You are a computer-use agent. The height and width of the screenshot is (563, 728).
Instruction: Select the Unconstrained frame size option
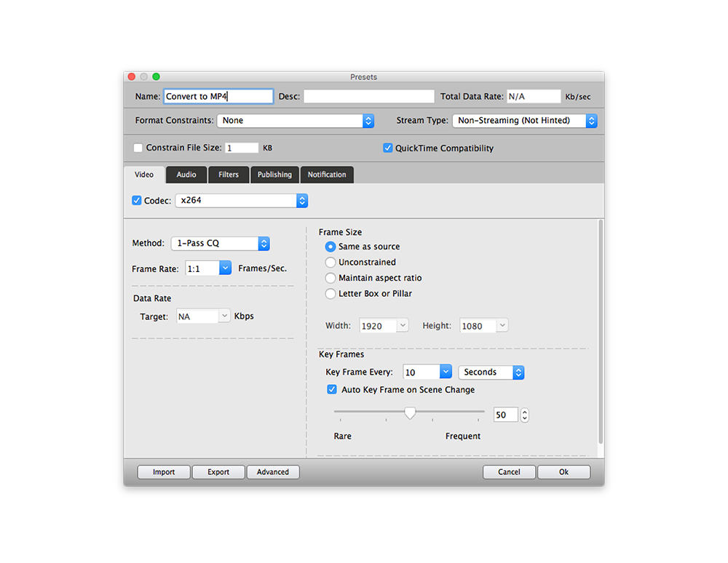point(331,262)
